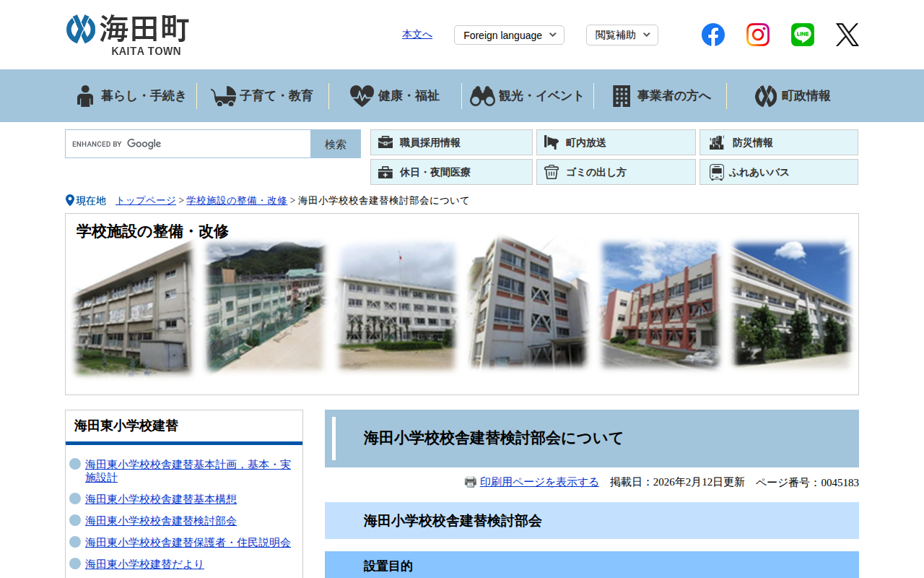Open 海田東小学校校舎建替保護者・住民説明会 link
The height and width of the screenshot is (578, 924).
click(188, 542)
